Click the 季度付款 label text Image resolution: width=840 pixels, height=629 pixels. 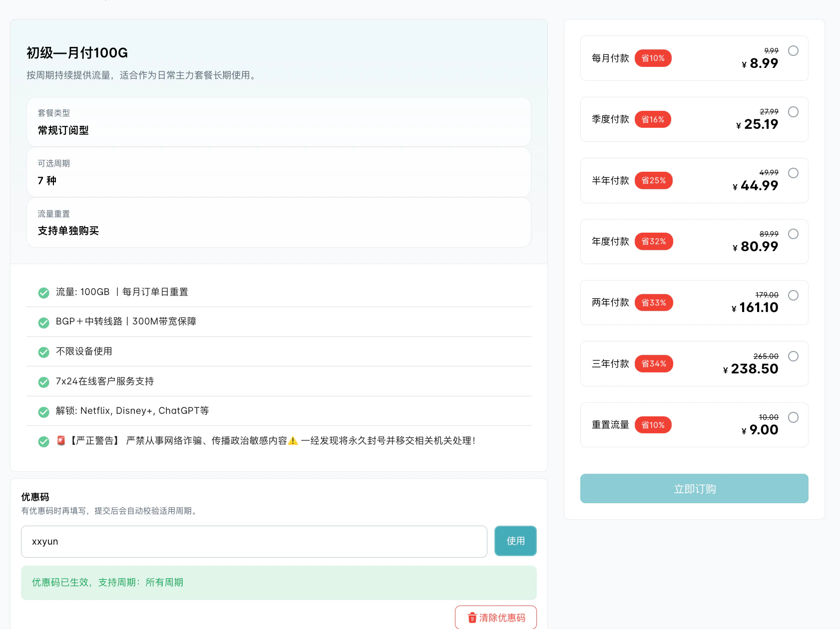click(610, 119)
